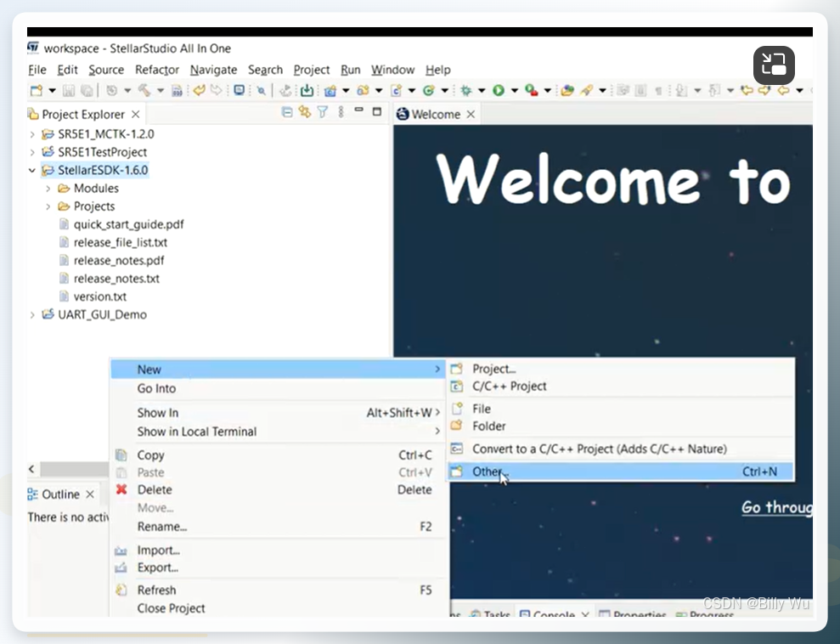Screen dimensions: 840x644
Task: Open the Help menu
Action: pyautogui.click(x=437, y=70)
